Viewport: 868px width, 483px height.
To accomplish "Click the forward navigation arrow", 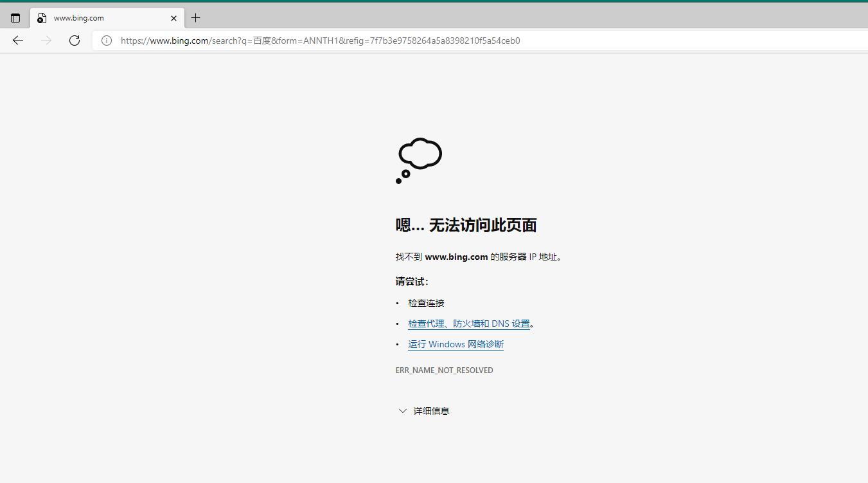I will pos(46,41).
